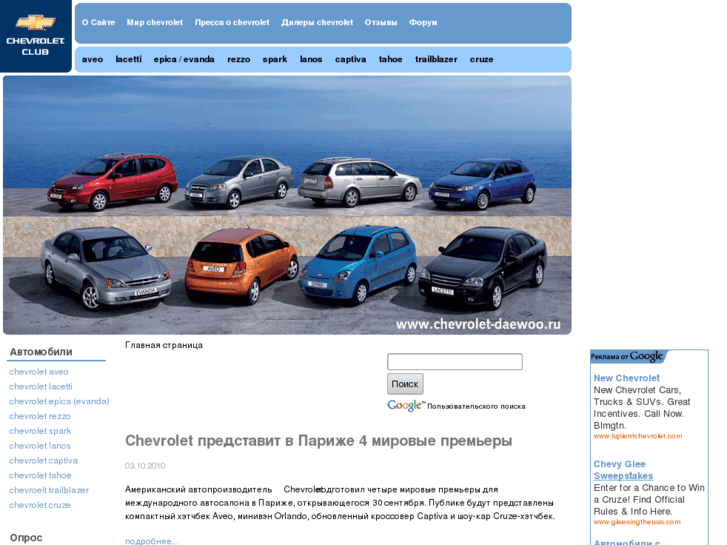Click the Chevrolet cars banner image
Viewport: 727px width, 545px height.
tap(287, 205)
